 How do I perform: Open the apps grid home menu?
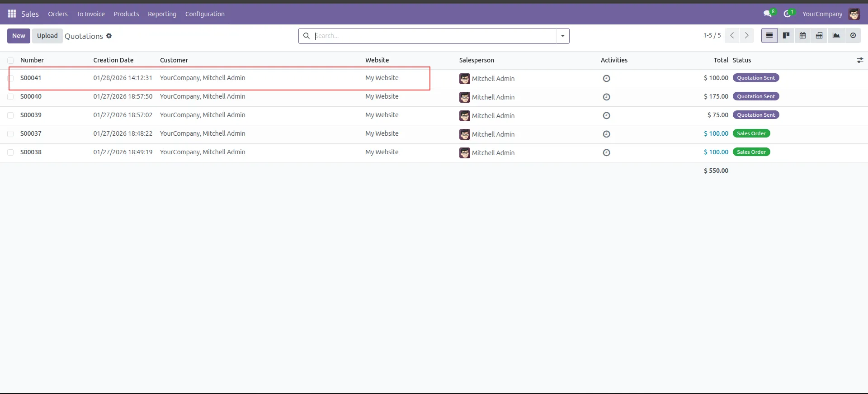point(12,14)
